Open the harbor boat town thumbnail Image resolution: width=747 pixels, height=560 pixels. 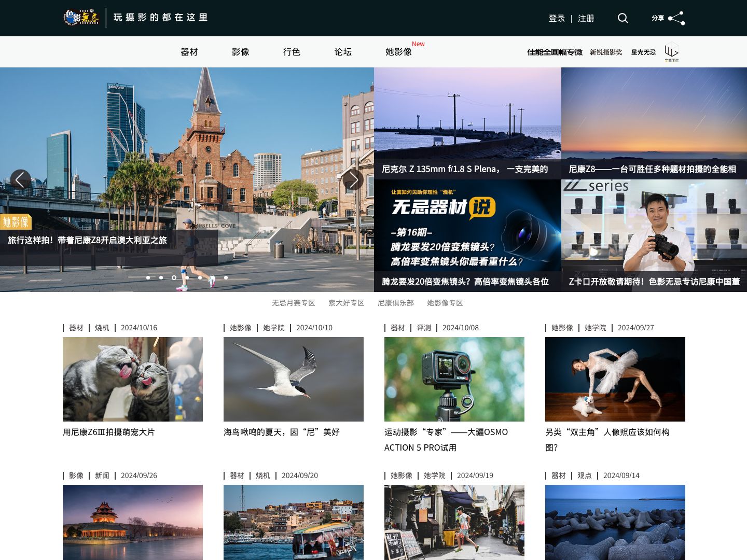[294, 522]
